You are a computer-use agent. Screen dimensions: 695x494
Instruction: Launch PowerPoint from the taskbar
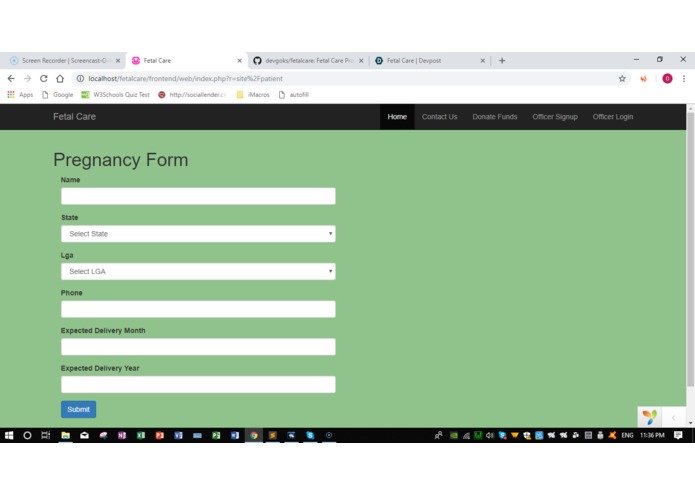(x=160, y=436)
